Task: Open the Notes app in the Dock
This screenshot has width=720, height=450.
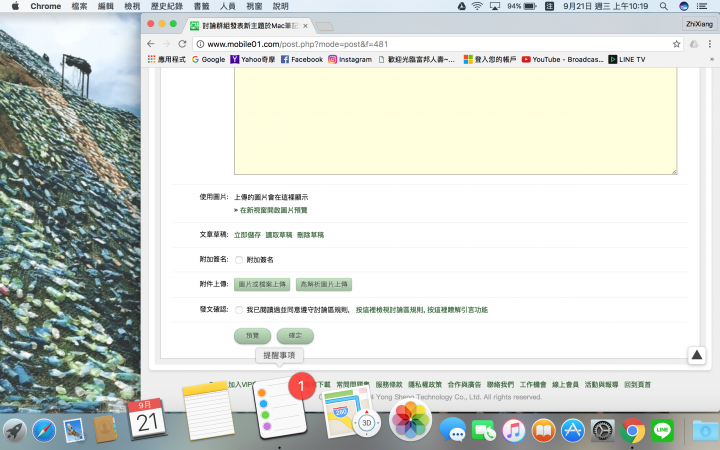Action: (208, 411)
